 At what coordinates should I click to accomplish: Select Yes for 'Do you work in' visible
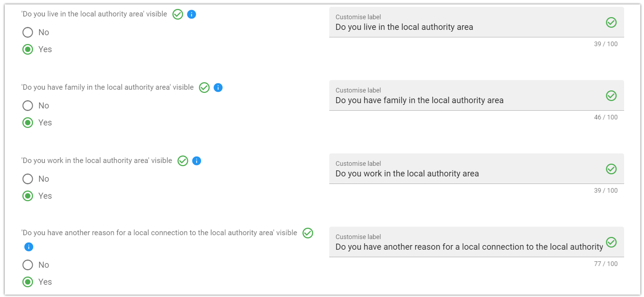click(x=28, y=196)
